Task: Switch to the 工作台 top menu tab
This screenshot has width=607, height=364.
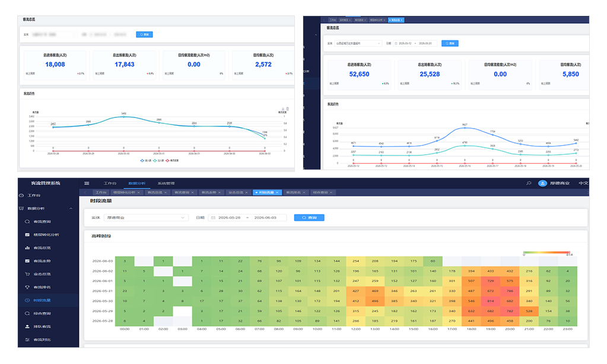Action: [110, 183]
